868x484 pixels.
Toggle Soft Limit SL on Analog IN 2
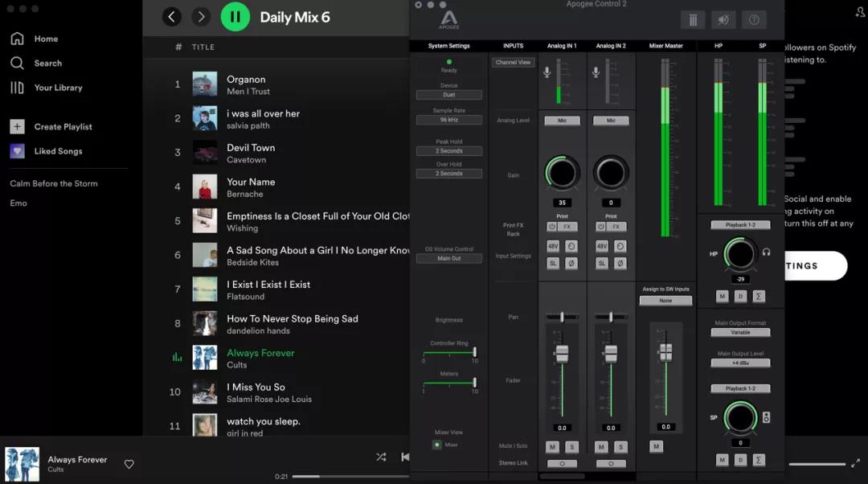pos(602,264)
